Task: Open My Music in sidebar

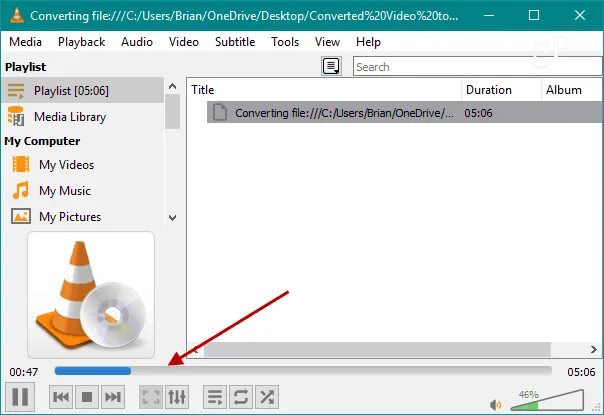Action: pos(83,191)
